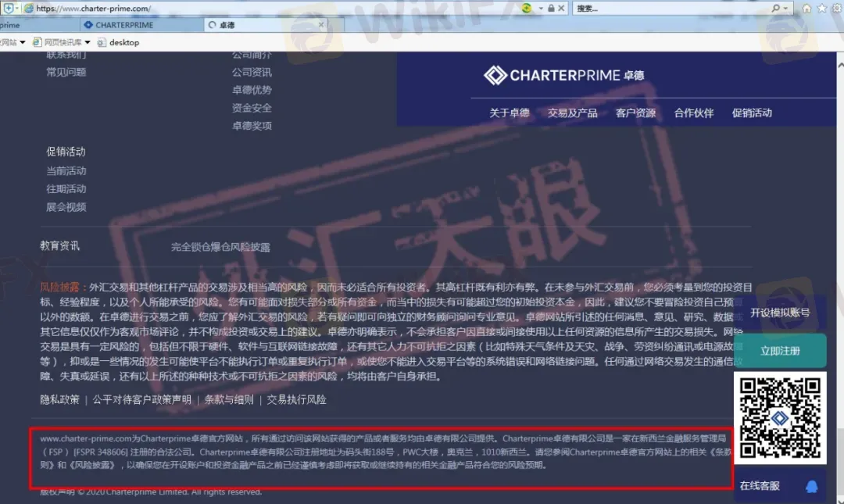Expand the 网页快讯库 dropdown arrow
Image resolution: width=844 pixels, height=504 pixels.
pyautogui.click(x=88, y=42)
